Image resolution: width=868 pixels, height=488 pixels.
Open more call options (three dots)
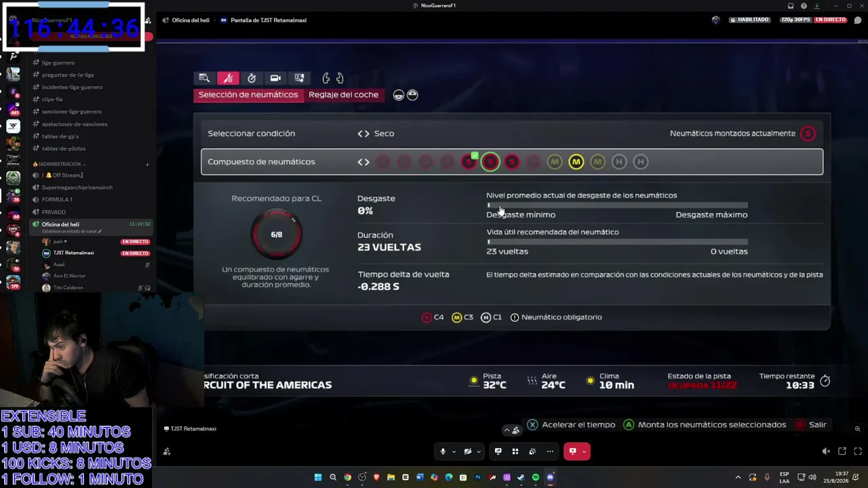[550, 451]
